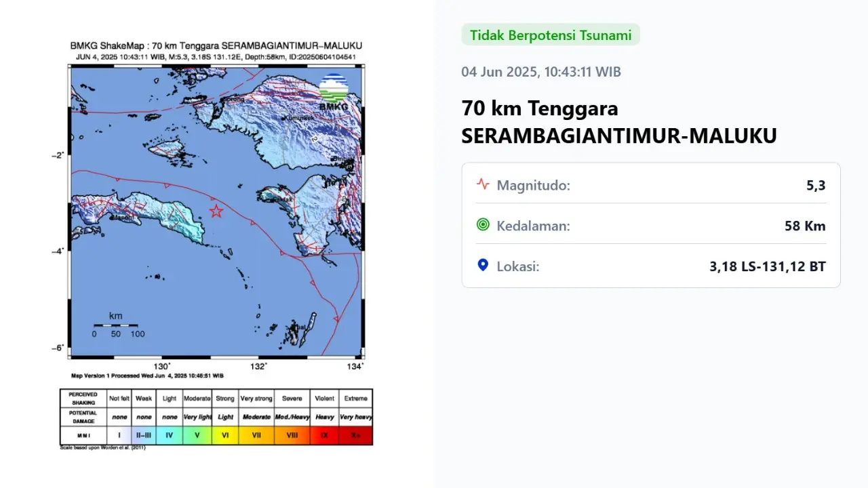The image size is (868, 488).
Task: Click the red epicenter star on the map
Action: click(216, 211)
